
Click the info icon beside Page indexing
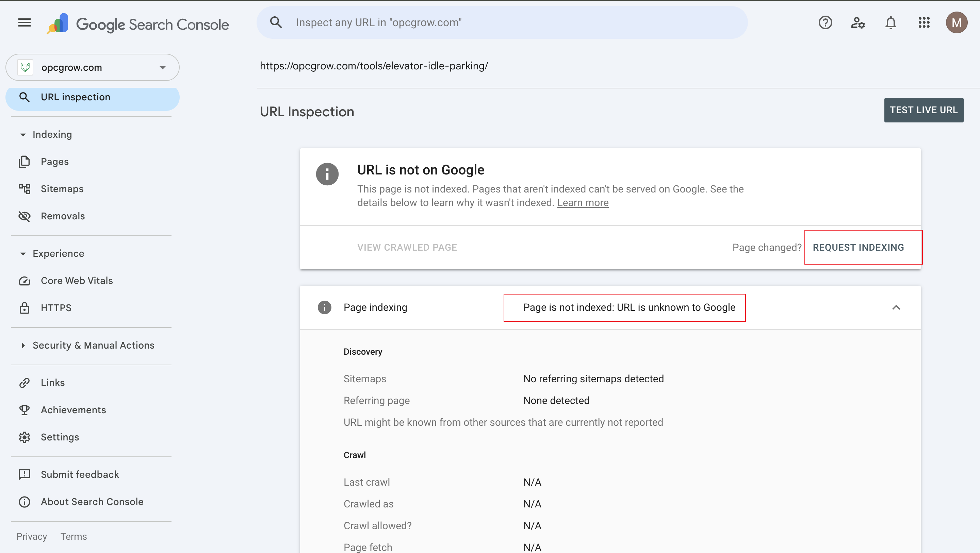point(325,307)
